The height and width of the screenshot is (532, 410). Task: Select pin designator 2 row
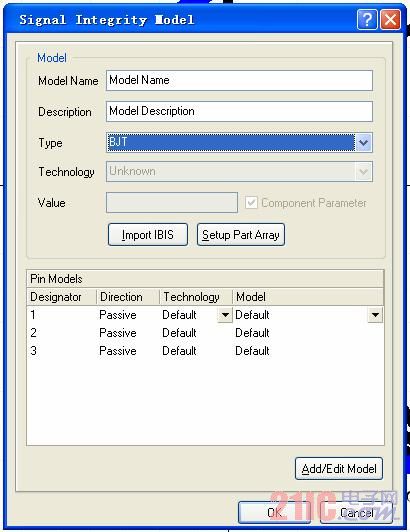tap(205, 333)
